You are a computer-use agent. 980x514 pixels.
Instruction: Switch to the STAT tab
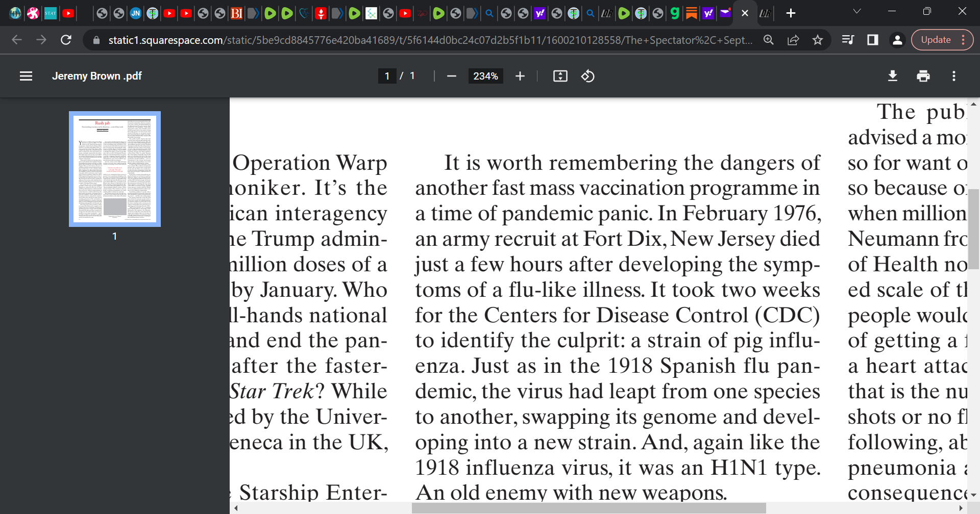pos(51,13)
